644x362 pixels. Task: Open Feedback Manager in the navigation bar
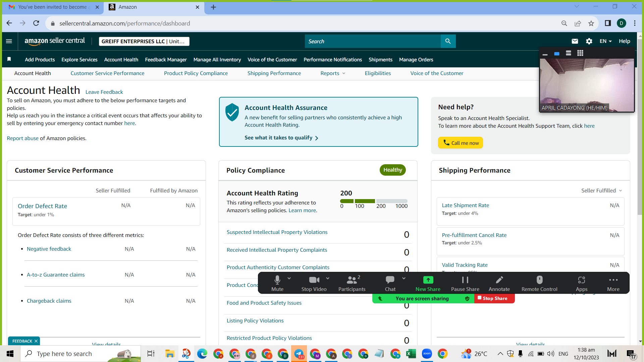166,59
